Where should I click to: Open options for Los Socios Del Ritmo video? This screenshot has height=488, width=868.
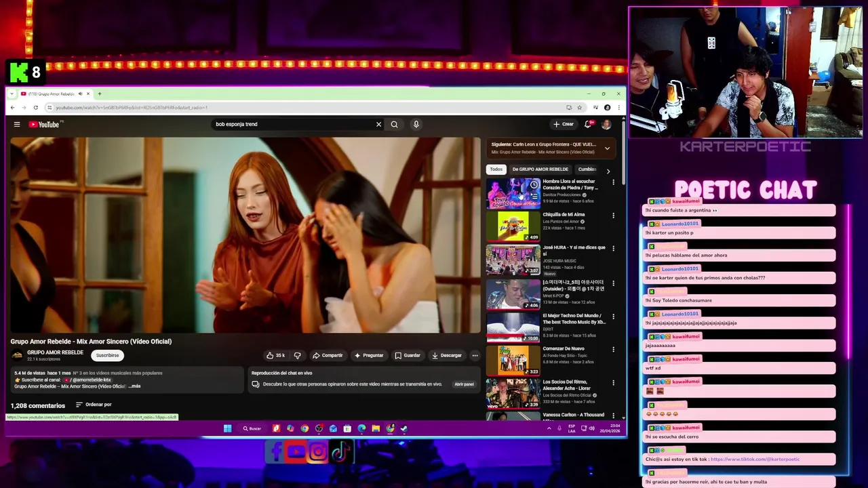pyautogui.click(x=613, y=383)
